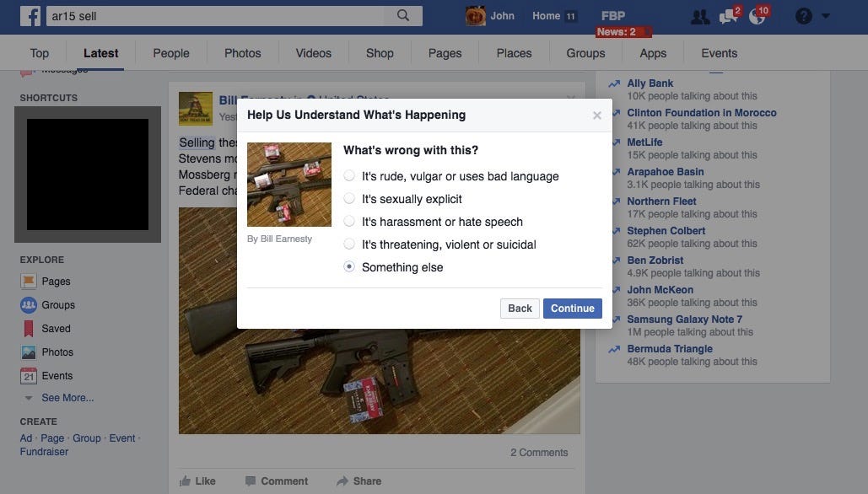Select the 'Something else' radio option
The image size is (868, 494).
348,266
